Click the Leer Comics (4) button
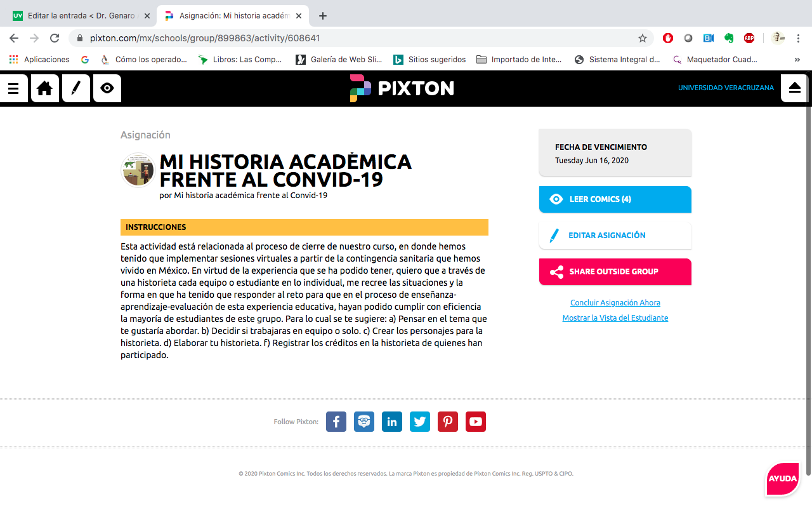Image resolution: width=812 pixels, height=508 pixels. tap(615, 199)
